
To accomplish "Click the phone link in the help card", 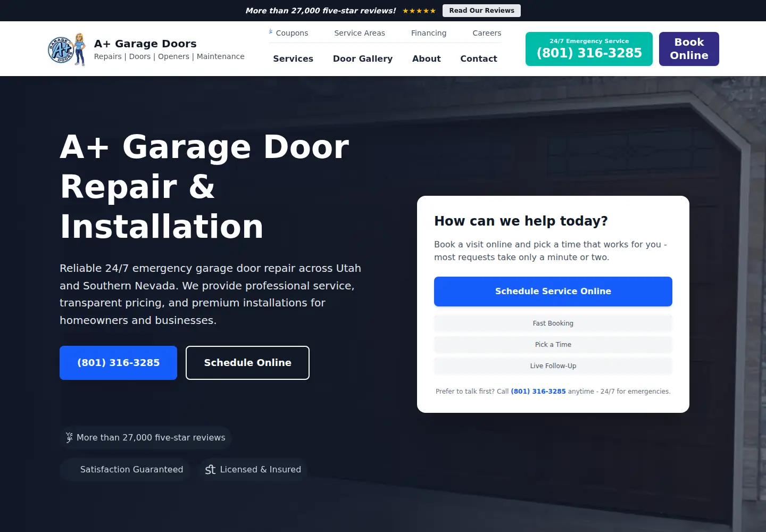I will pyautogui.click(x=538, y=392).
